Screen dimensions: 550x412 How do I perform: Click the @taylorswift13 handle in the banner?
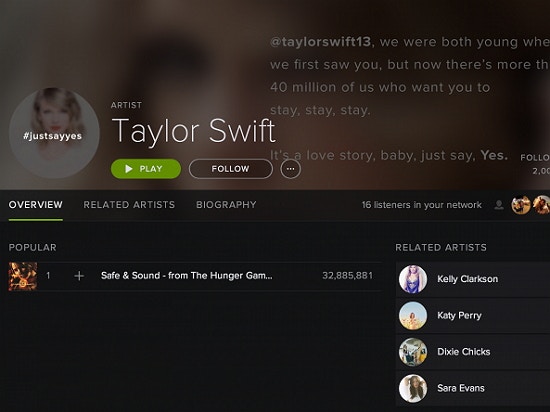pos(320,42)
